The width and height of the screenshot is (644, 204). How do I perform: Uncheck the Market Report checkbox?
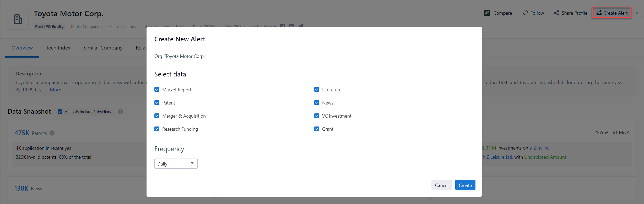[x=157, y=90]
